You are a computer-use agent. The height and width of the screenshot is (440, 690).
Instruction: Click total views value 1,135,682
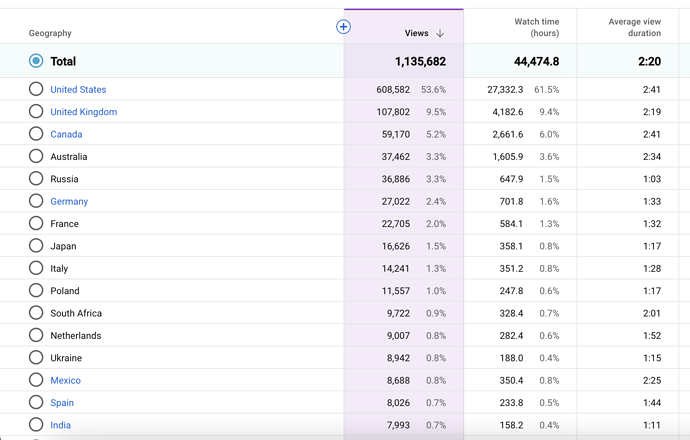coord(420,61)
